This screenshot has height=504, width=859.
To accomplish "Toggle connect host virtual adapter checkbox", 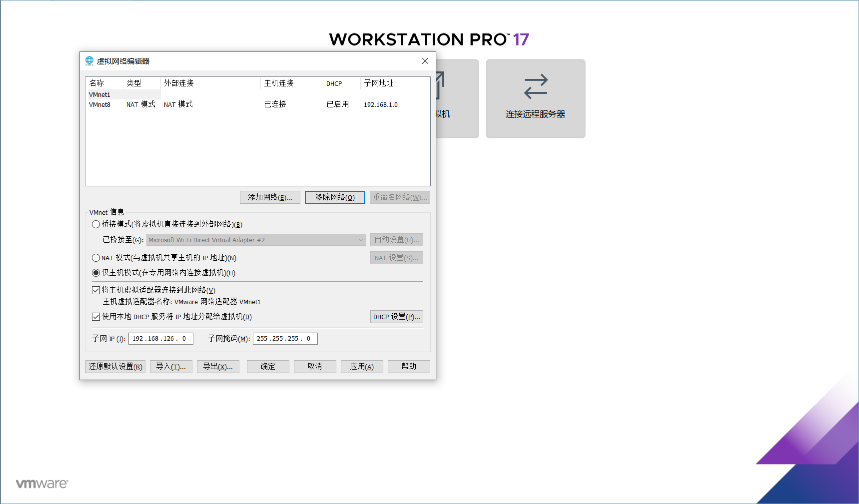I will click(96, 290).
